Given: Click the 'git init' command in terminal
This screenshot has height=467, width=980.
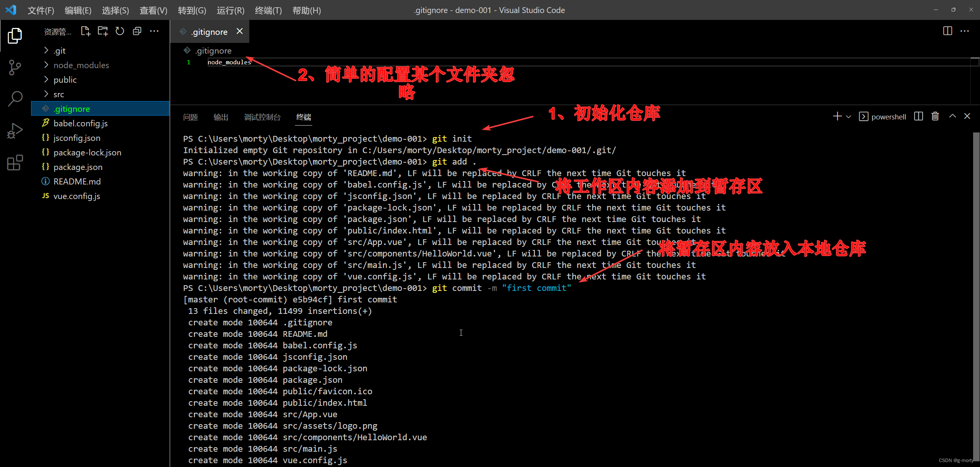Looking at the screenshot, I should click(452, 139).
